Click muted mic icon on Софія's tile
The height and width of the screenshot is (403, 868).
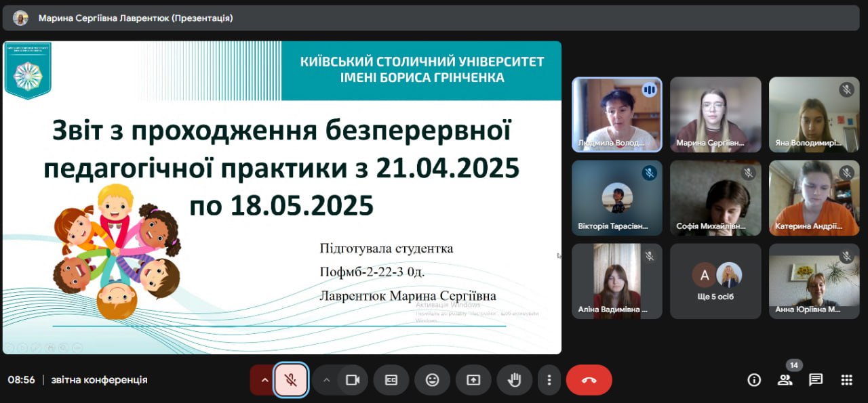[x=748, y=173]
